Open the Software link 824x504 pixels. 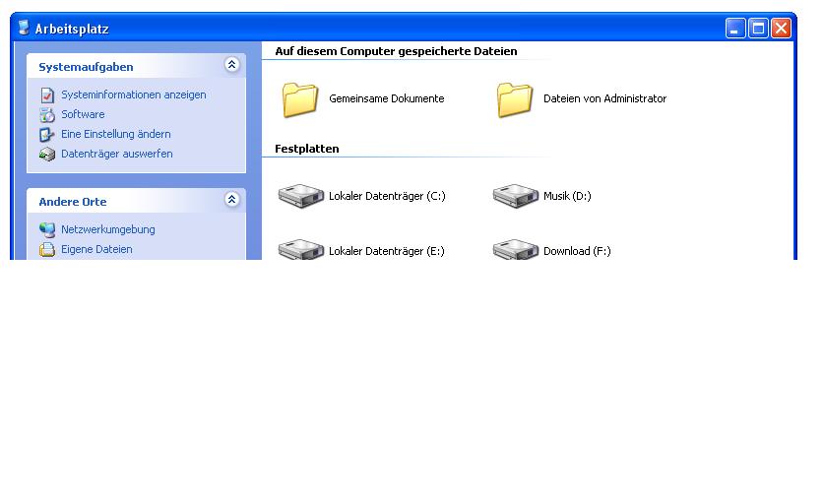83,114
